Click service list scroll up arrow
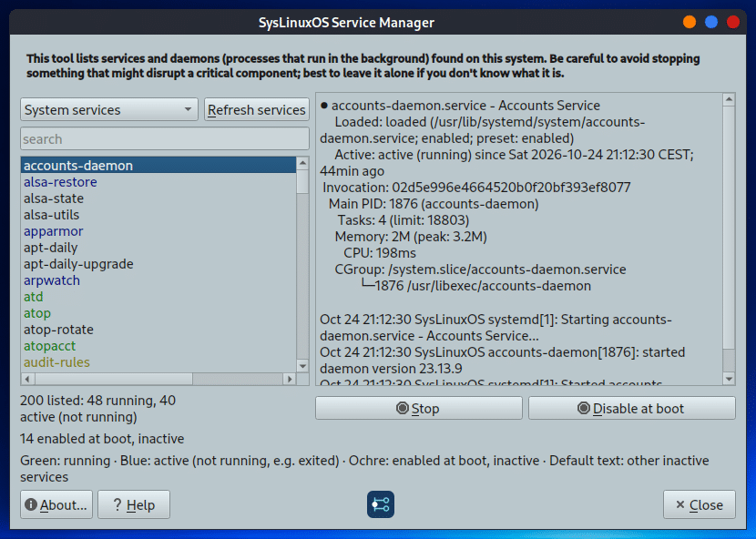Screen dimensions: 756x539 coord(302,163)
